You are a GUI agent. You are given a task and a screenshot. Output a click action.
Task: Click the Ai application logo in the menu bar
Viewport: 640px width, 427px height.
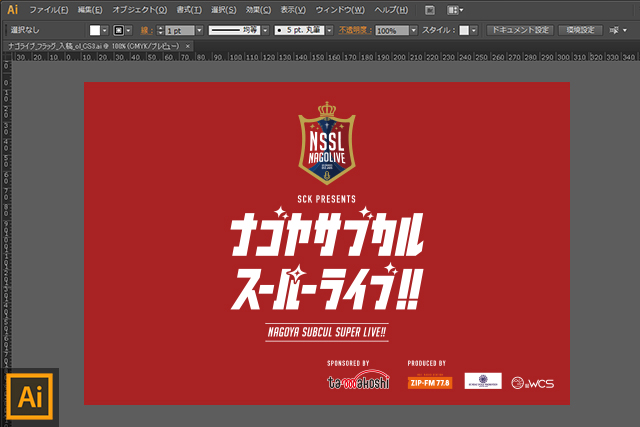tap(13, 9)
